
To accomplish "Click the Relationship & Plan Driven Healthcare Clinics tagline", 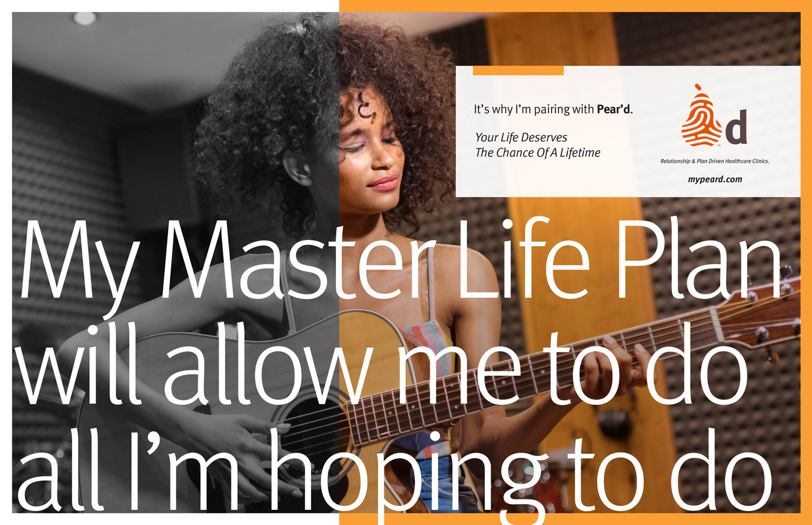I will click(715, 161).
